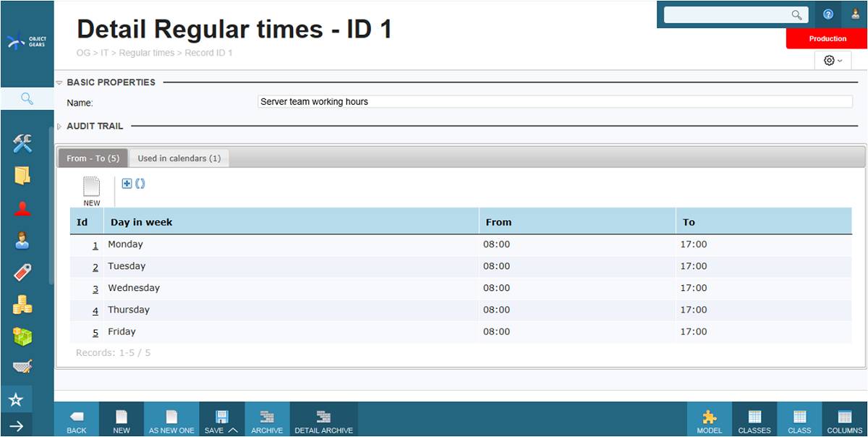Open favorites star in sidebar
The height and width of the screenshot is (437, 868).
point(16,399)
